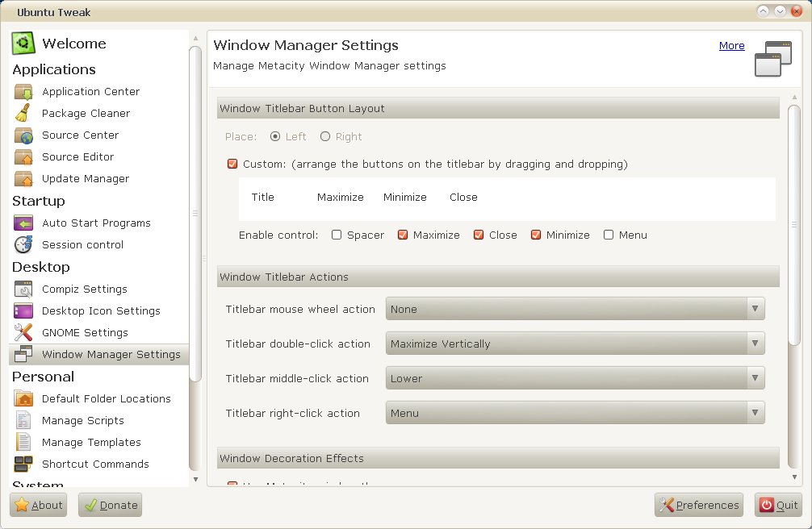Click the sidebar scrollbar down arrow
812x529 pixels.
[x=196, y=479]
